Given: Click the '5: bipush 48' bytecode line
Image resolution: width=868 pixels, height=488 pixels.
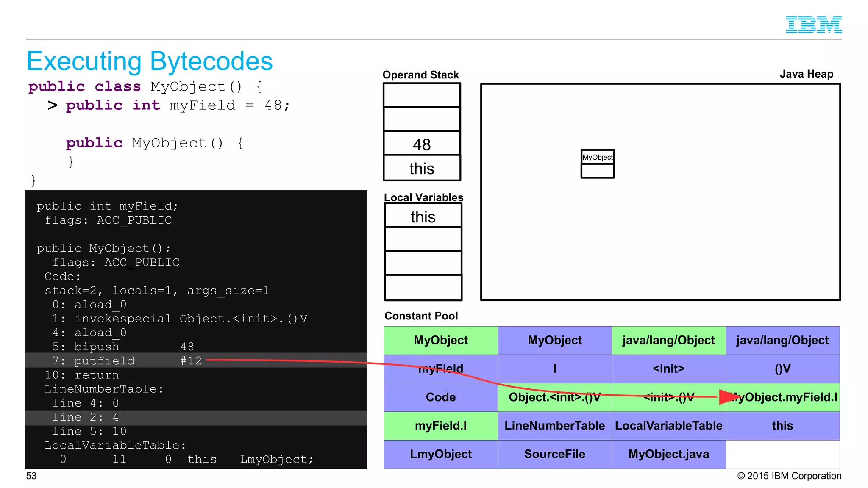Looking at the screenshot, I should coord(123,347).
